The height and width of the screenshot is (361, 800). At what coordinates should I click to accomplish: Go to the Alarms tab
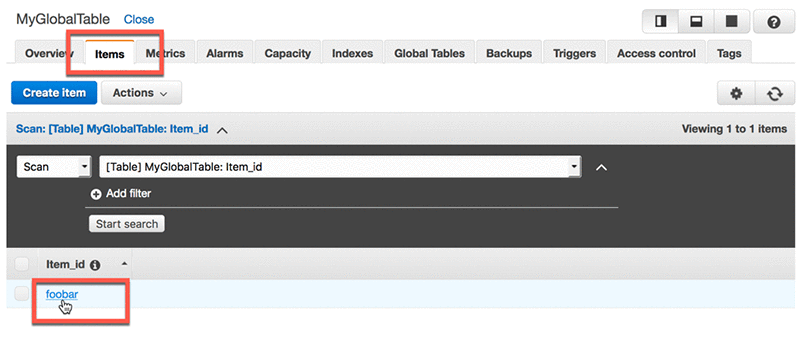224,54
